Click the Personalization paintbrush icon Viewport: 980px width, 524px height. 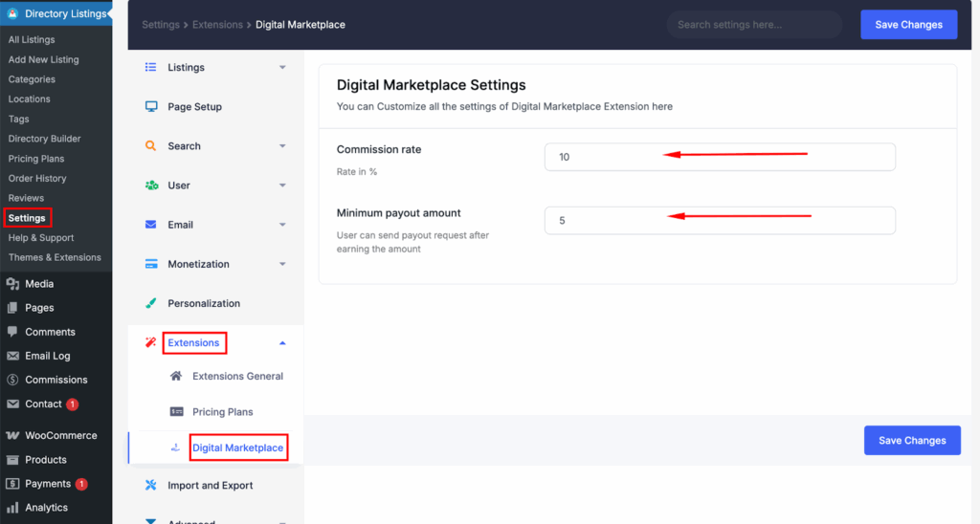[151, 303]
